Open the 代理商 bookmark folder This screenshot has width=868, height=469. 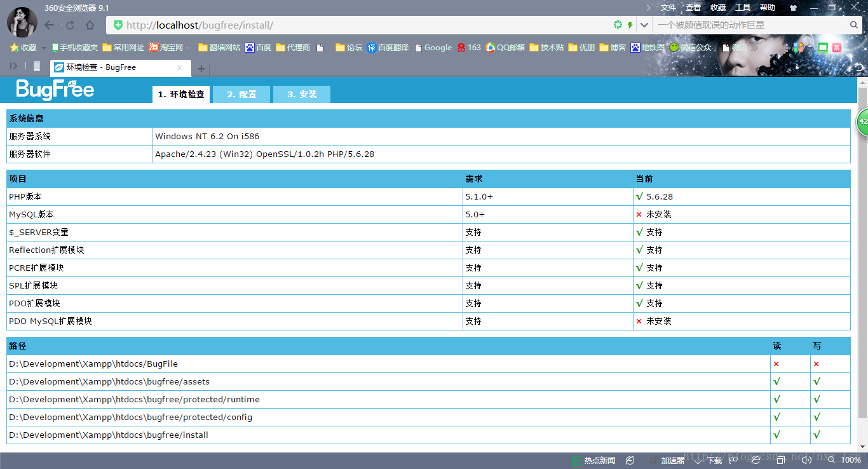coord(293,48)
